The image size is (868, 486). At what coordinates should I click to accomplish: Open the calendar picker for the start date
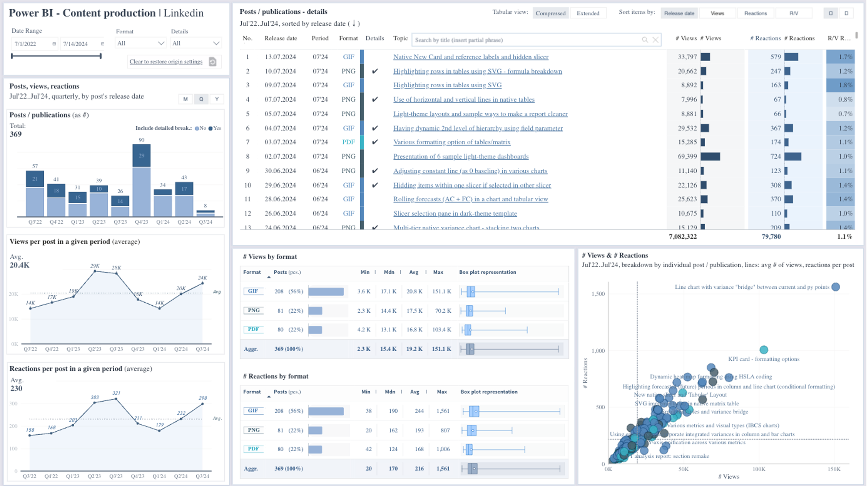(x=53, y=43)
